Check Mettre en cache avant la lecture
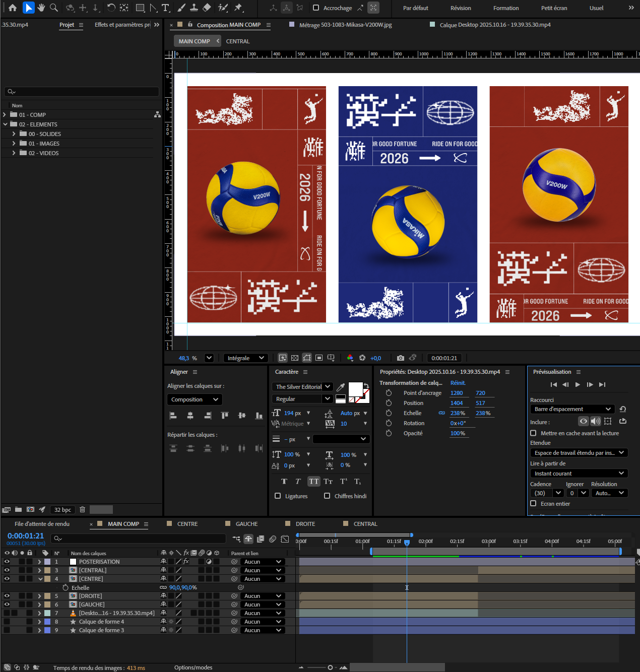The image size is (640, 672). 533,433
